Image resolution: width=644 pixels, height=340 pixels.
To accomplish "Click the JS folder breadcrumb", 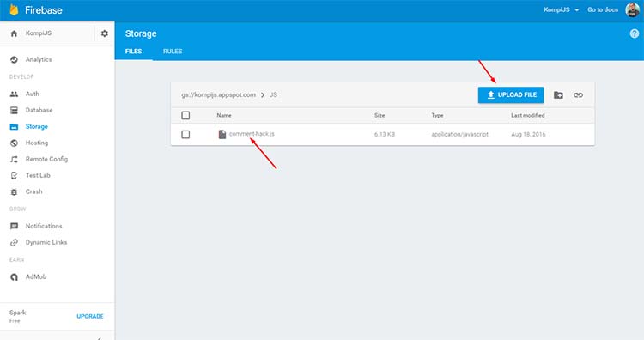I will pyautogui.click(x=274, y=94).
